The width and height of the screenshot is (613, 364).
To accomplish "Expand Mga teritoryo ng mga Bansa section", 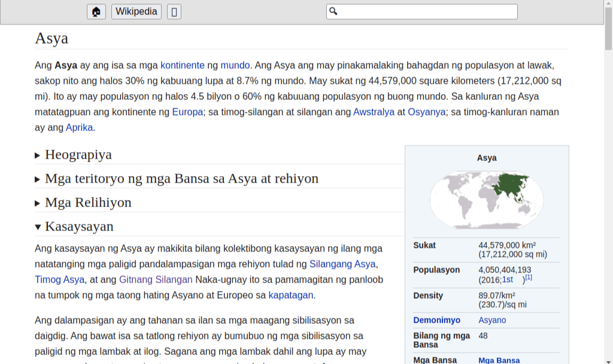I will pyautogui.click(x=181, y=178).
